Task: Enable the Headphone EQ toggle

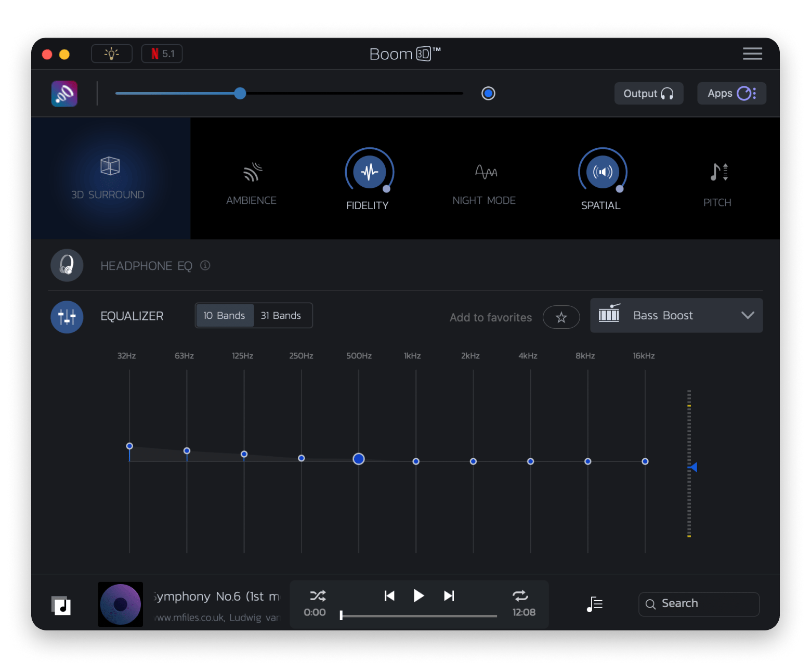Action: coord(67,265)
